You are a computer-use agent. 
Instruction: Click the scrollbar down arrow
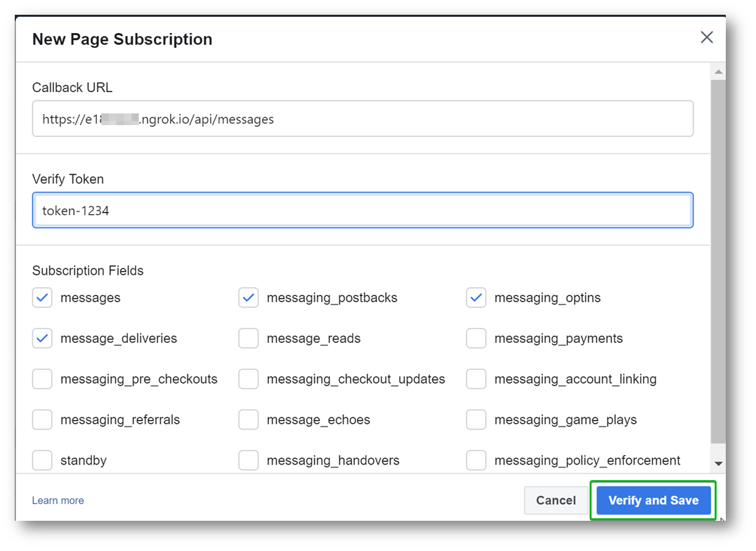(718, 464)
